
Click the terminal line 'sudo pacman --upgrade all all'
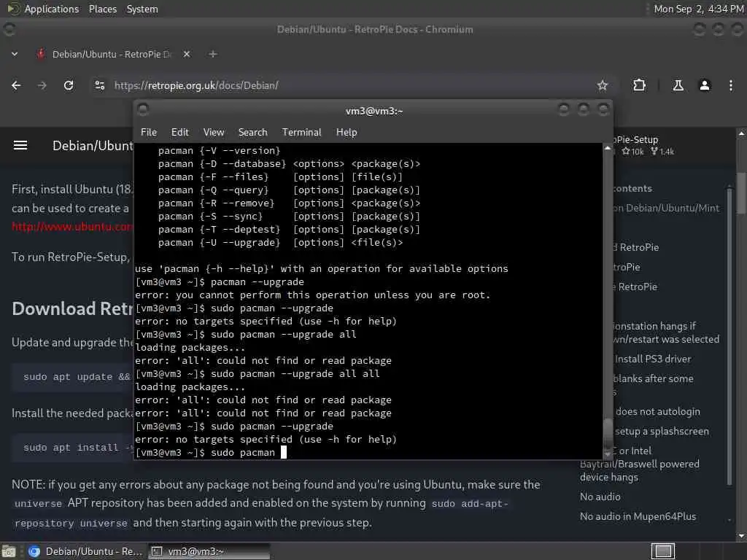(x=258, y=374)
